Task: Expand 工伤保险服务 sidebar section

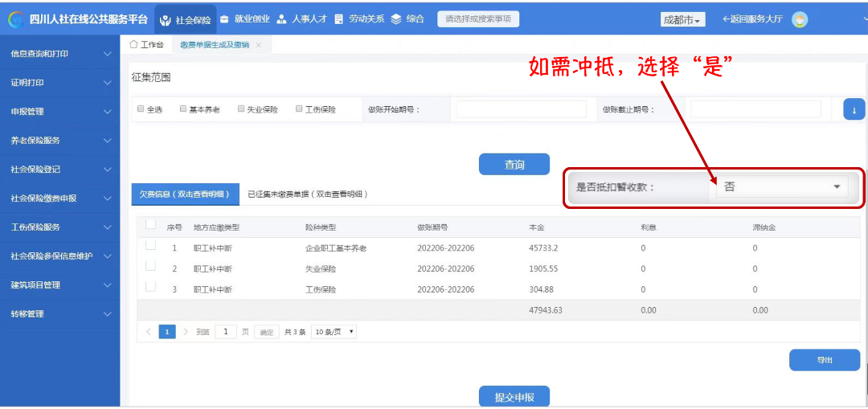Action: click(59, 227)
